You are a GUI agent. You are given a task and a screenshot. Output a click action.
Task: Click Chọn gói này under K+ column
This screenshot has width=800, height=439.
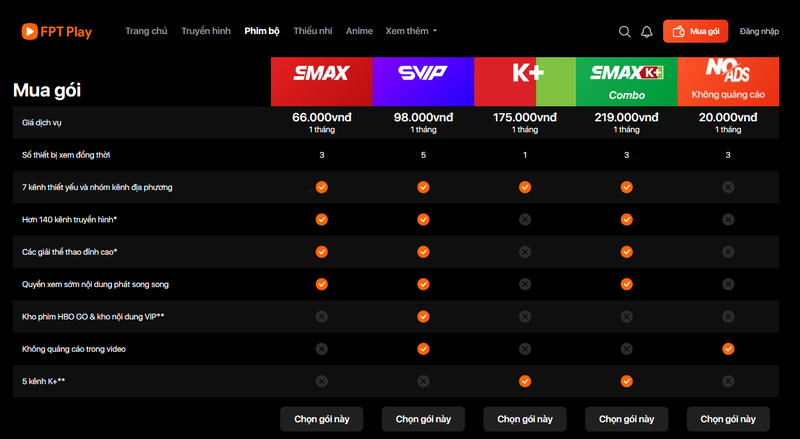click(525, 419)
